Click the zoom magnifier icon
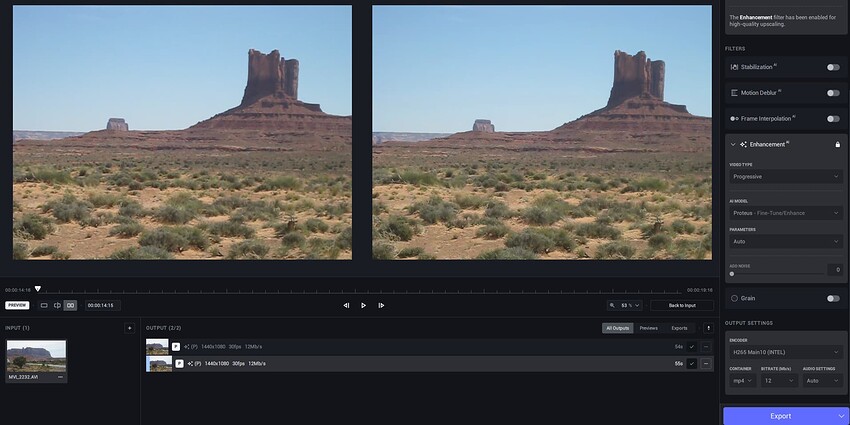 [x=612, y=305]
